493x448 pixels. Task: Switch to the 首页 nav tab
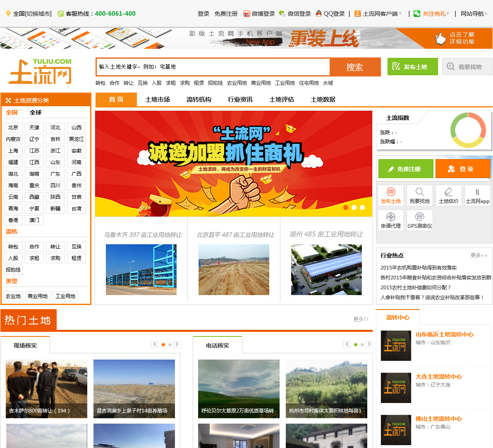[116, 100]
